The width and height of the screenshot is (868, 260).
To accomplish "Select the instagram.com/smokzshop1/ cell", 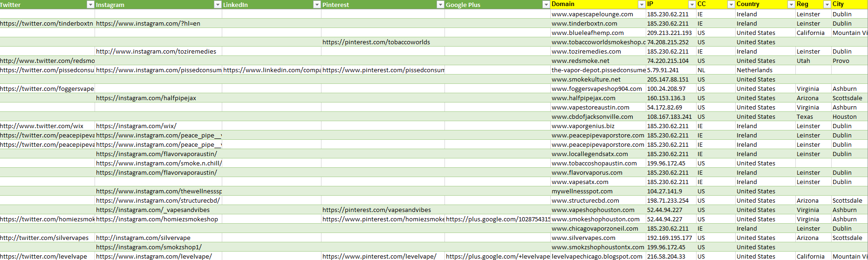I will pos(158,247).
